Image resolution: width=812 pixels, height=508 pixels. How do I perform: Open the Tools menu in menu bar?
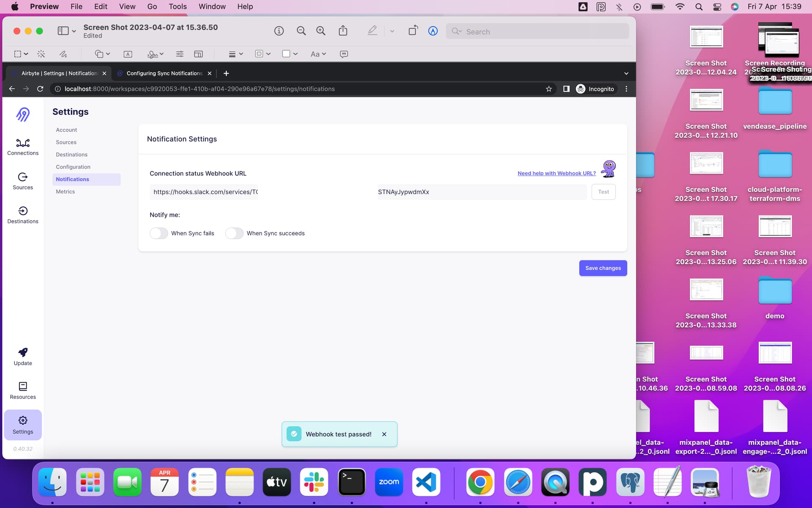[177, 6]
